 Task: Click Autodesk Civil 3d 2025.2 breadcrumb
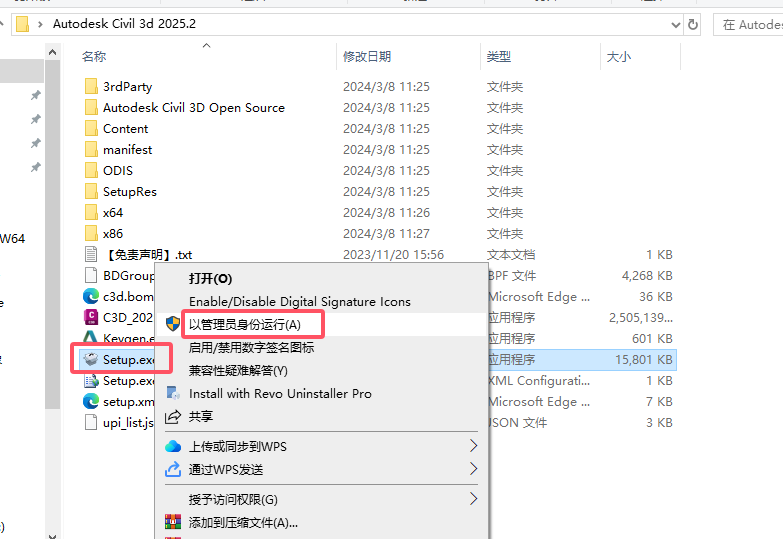click(124, 23)
